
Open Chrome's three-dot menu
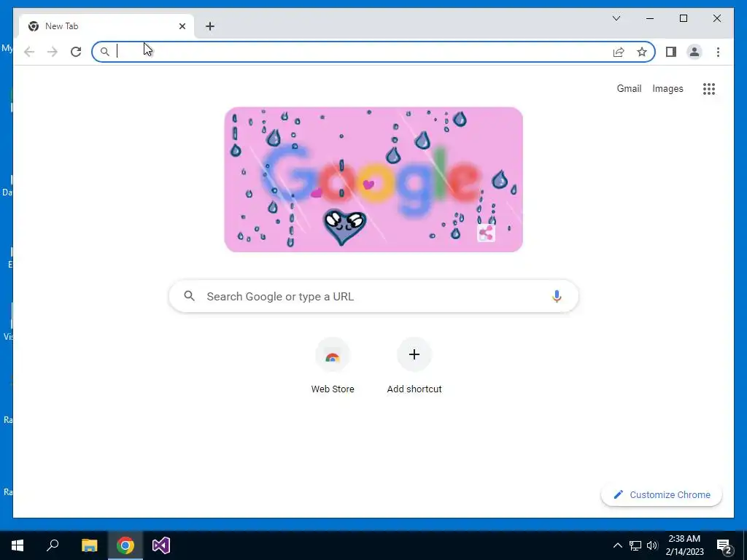tap(718, 52)
